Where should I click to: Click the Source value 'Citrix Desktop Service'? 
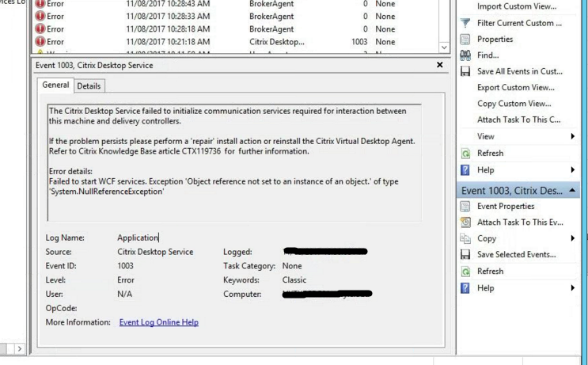(155, 252)
